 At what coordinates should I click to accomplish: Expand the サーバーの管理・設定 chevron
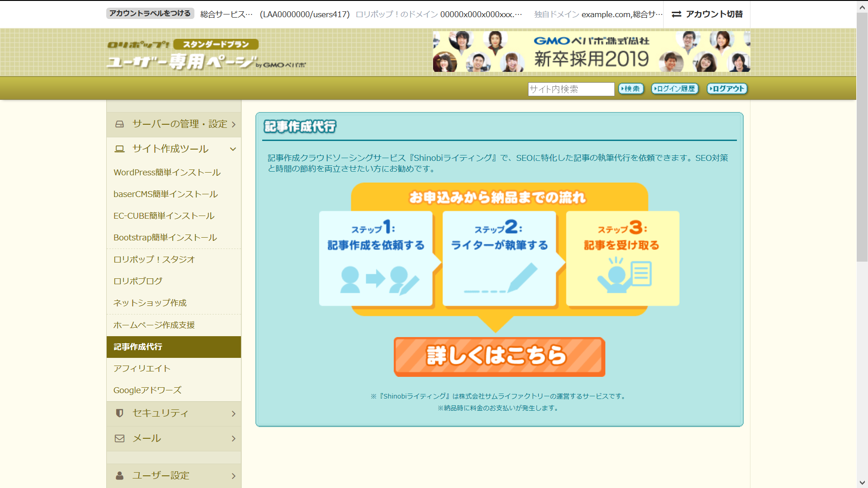tap(233, 124)
